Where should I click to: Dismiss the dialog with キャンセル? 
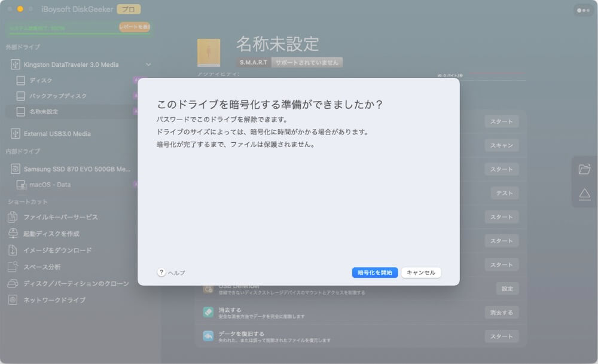(x=420, y=272)
